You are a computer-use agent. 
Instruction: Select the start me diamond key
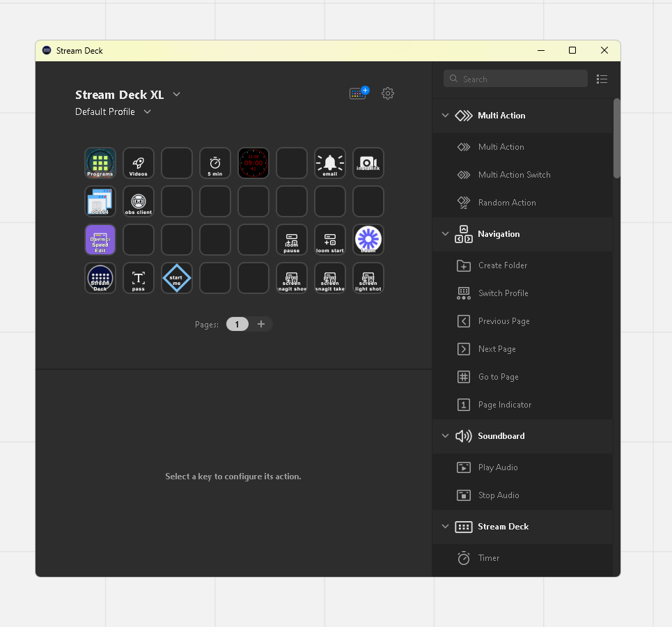tap(177, 278)
